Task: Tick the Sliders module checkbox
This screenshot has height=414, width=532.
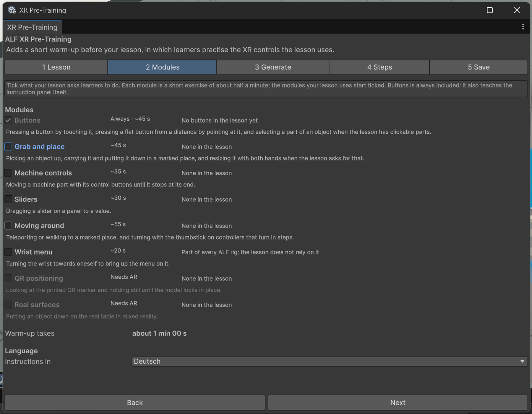Action: [x=8, y=199]
